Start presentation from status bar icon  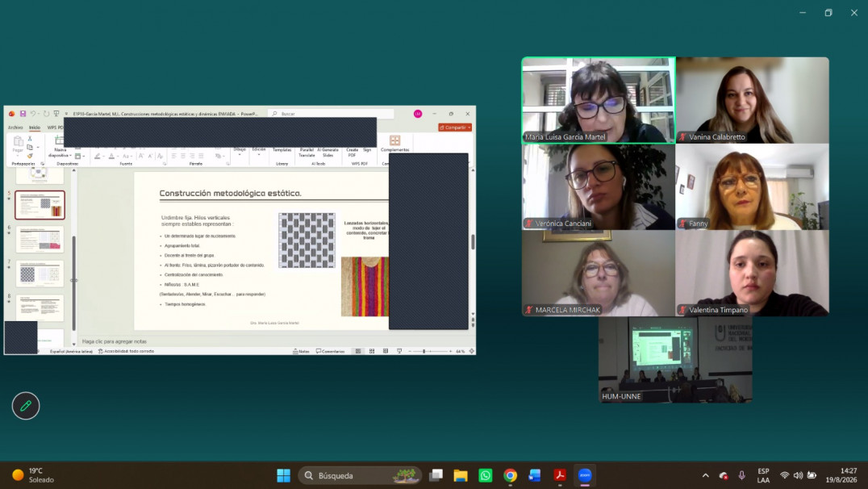399,351
